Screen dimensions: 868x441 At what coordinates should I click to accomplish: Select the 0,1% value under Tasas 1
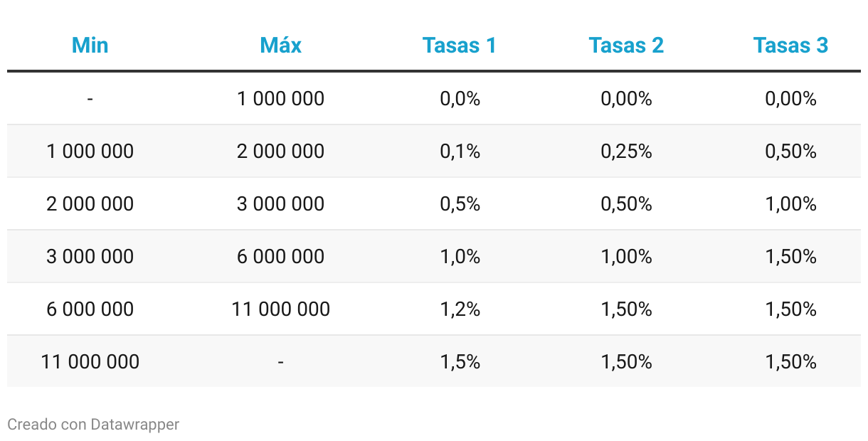[460, 151]
